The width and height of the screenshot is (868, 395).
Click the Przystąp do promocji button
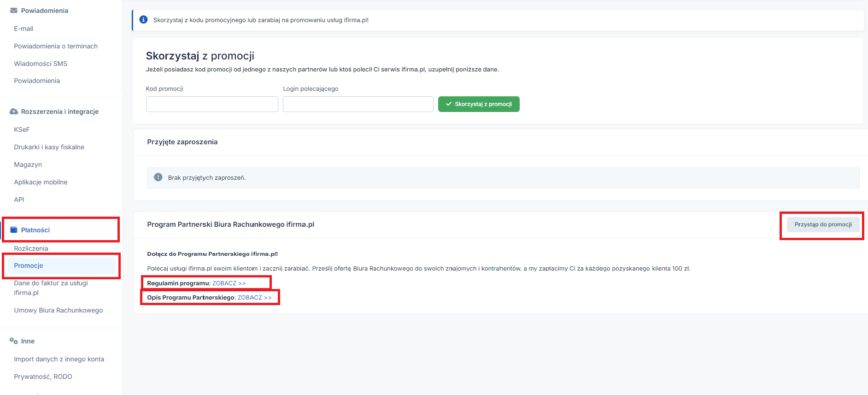[823, 224]
